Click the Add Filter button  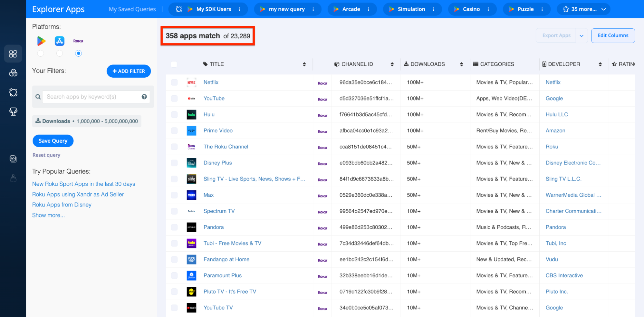point(129,71)
